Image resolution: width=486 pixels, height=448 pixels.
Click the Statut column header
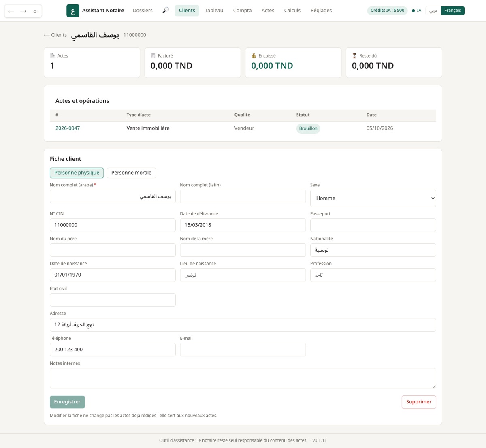303,115
